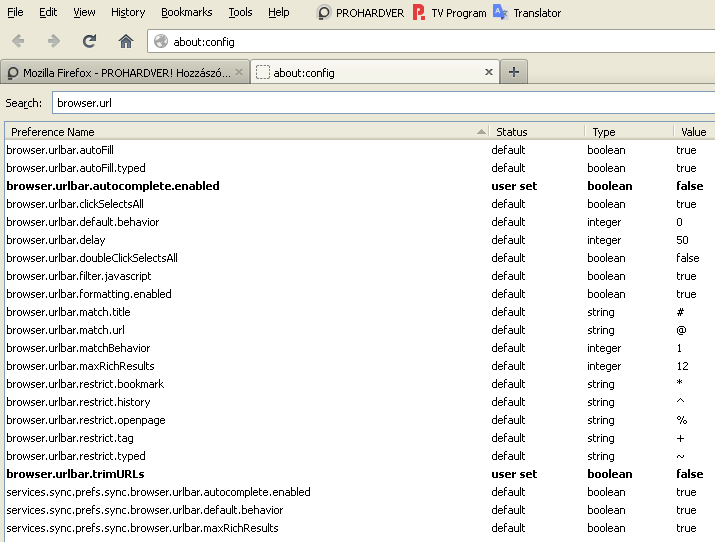Select browser.urlbar.restrict.typed preference
Viewport: 715px width, 542px height.
click(x=359, y=456)
